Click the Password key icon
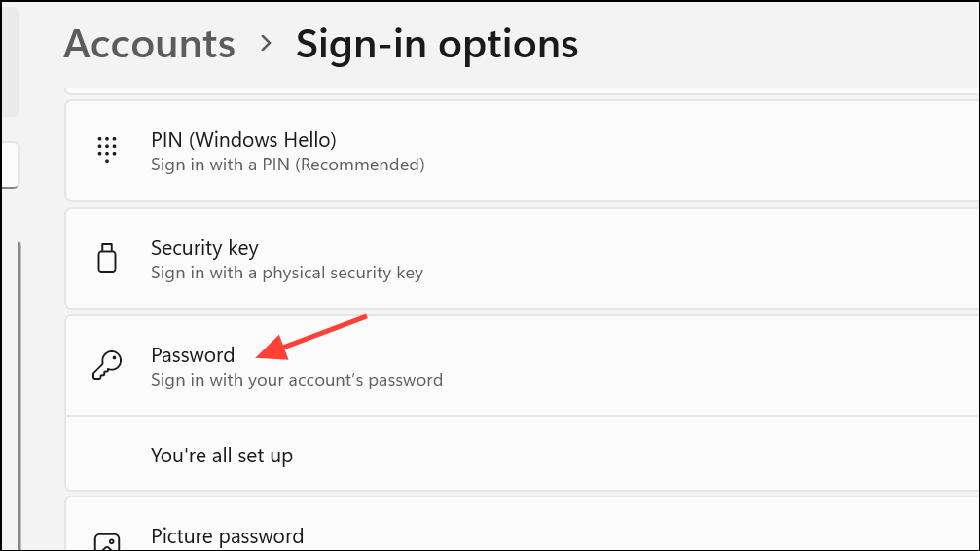This screenshot has height=551, width=980. point(107,365)
